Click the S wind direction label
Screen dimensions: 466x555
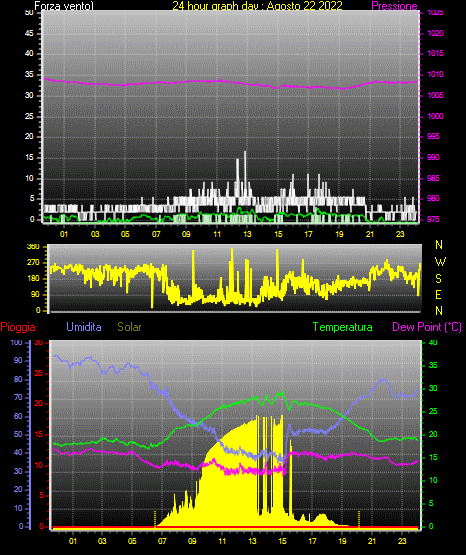(x=438, y=279)
